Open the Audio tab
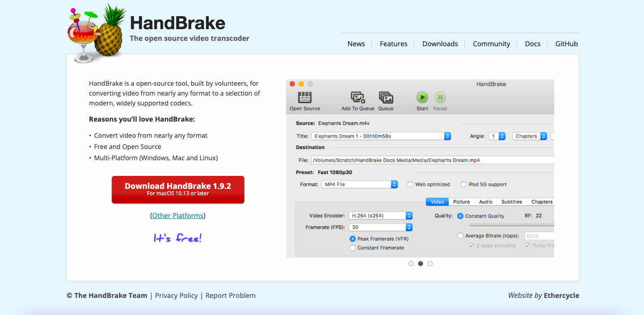644x315 pixels. click(485, 202)
